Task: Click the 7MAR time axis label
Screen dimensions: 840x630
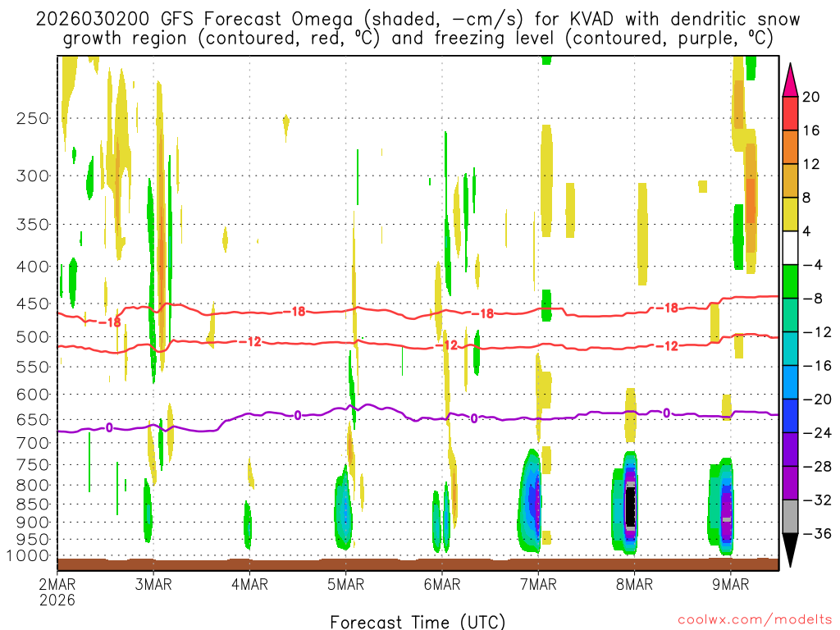Action: pyautogui.click(x=538, y=584)
